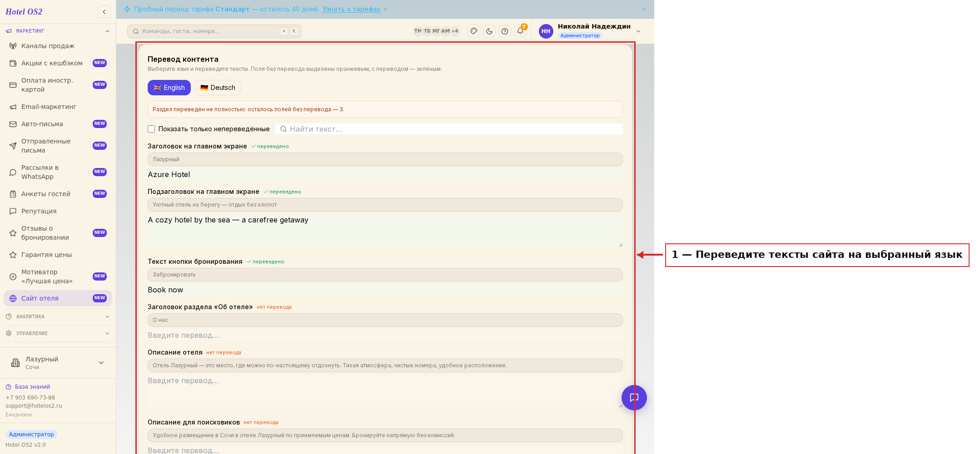Expand the Управление sidebar section
The height and width of the screenshot is (454, 980).
[58, 333]
